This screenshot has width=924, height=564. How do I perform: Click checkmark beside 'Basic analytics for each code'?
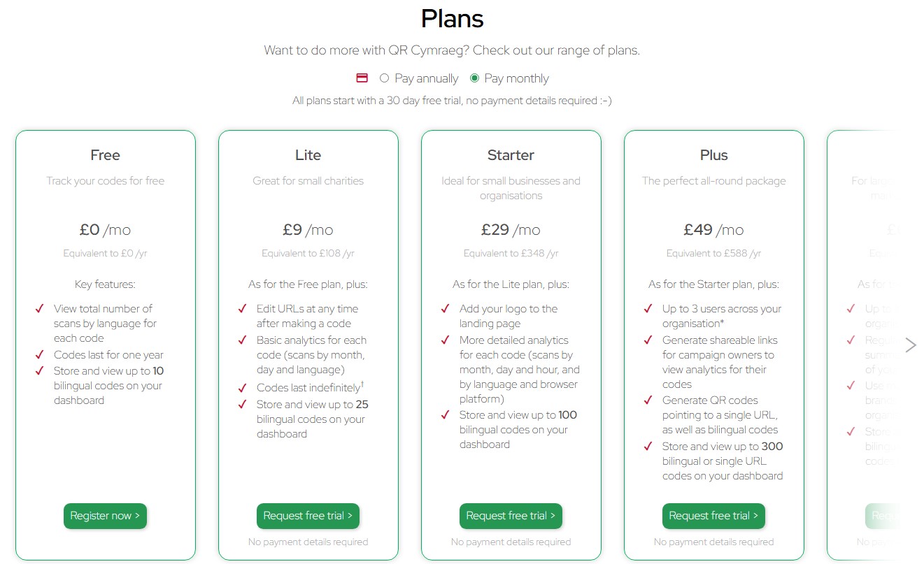click(243, 340)
